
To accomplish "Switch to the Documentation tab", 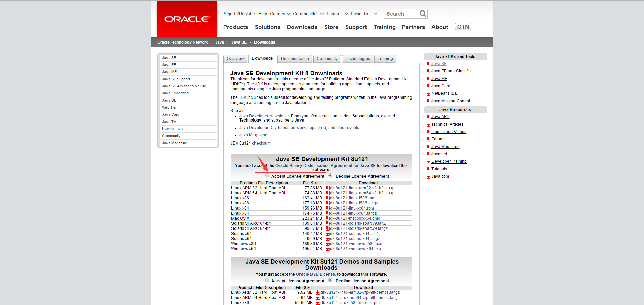I will point(295,59).
